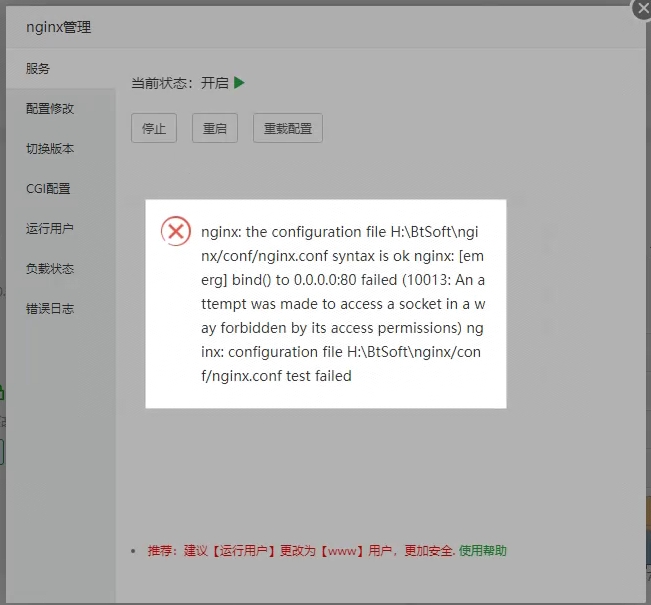Image resolution: width=651 pixels, height=605 pixels.
Task: View the 负载状态 tab
Action: [x=61, y=269]
